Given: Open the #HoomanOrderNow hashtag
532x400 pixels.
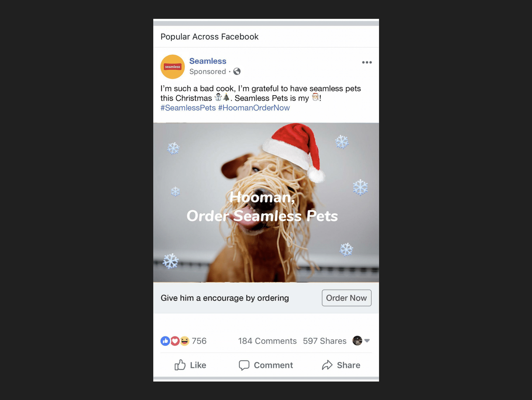Looking at the screenshot, I should pyautogui.click(x=254, y=108).
